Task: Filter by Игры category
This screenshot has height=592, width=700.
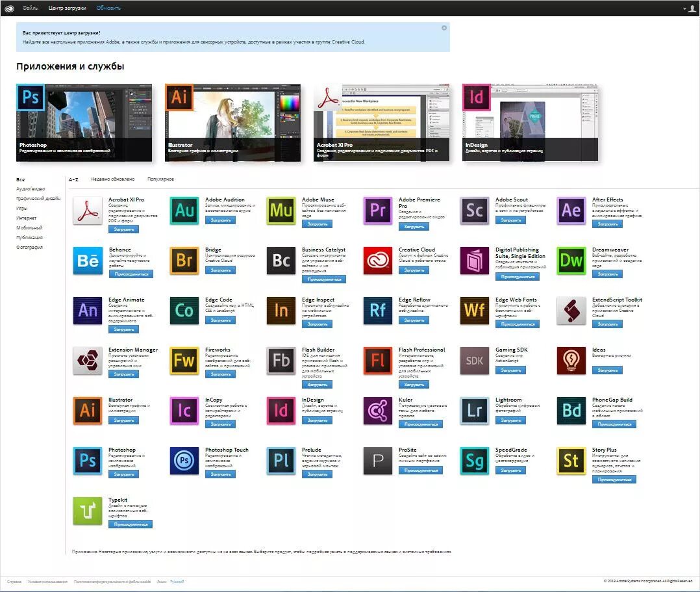Action: [22, 209]
